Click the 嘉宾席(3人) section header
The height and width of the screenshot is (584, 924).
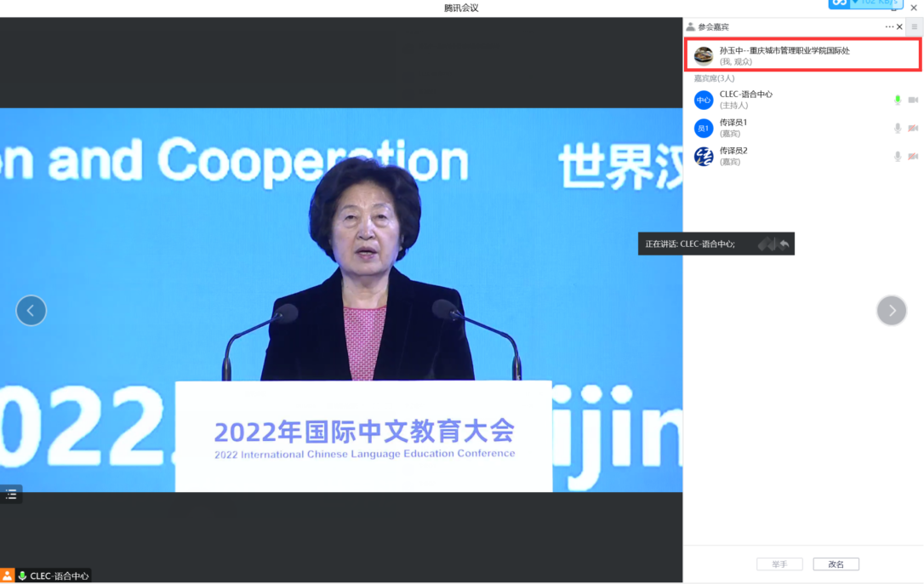tap(714, 78)
